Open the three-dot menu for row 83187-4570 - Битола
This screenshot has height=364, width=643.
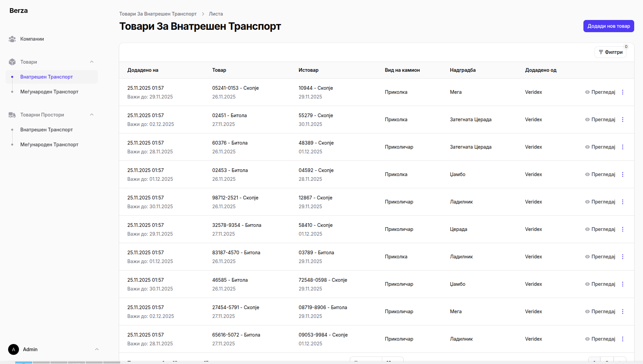(622, 257)
